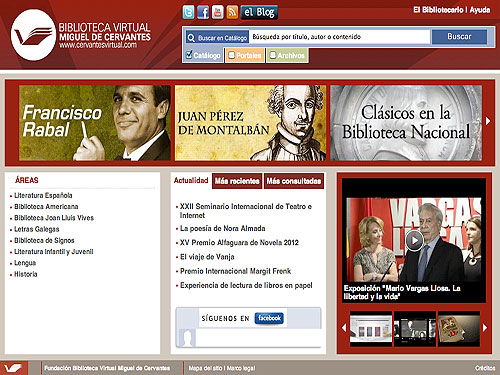The width and height of the screenshot is (500, 375).
Task: Click the Buscar button
Action: point(459,37)
